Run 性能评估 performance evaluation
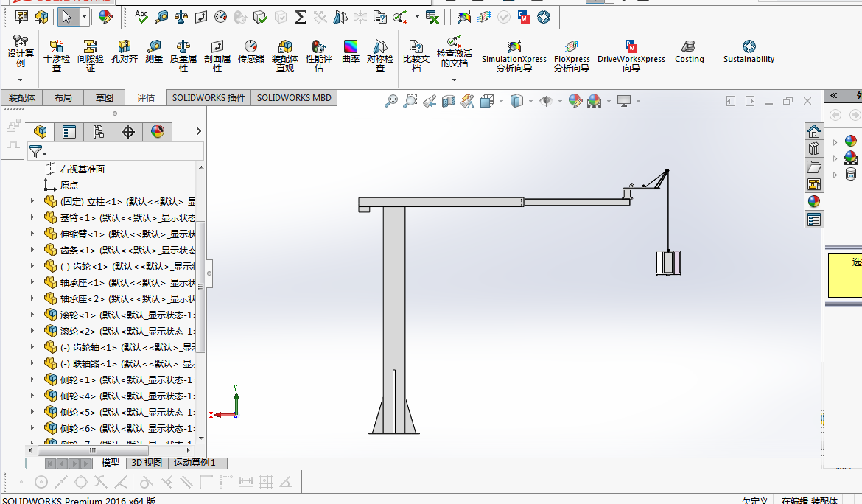 [319, 56]
